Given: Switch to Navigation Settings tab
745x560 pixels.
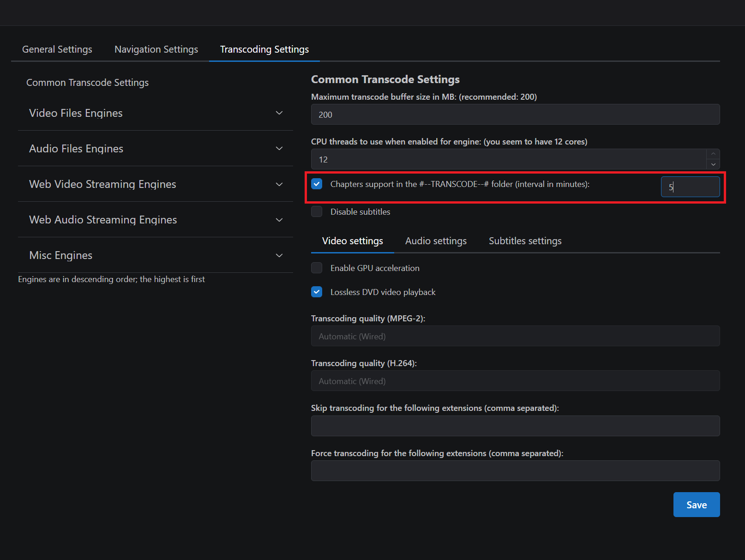Looking at the screenshot, I should click(156, 49).
